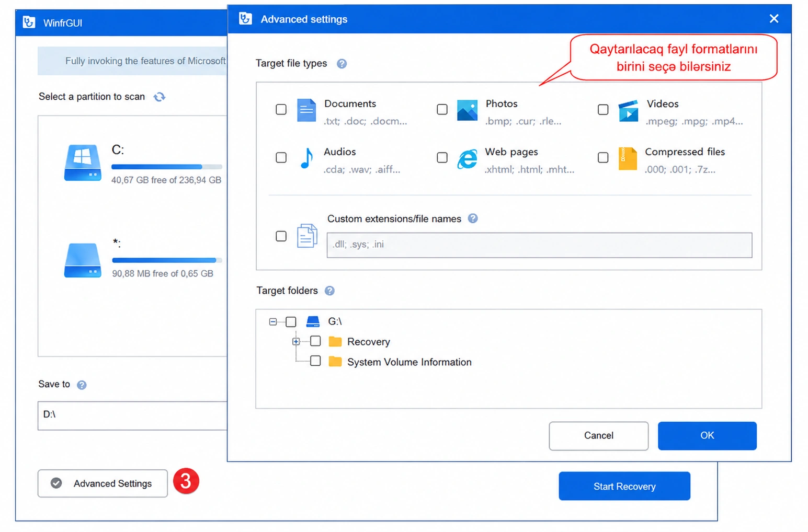Confirm settings with the OK button
The image size is (808, 532).
[x=707, y=436]
